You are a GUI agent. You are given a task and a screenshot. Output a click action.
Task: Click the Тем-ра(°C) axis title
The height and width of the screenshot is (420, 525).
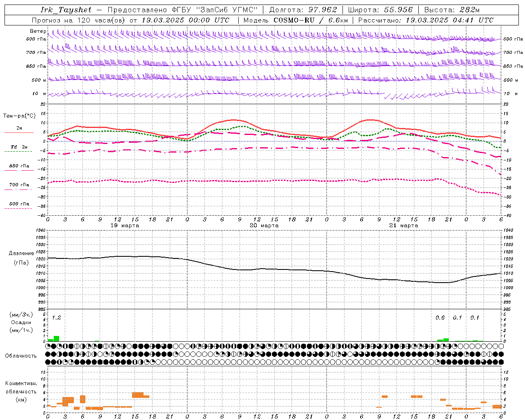click(19, 116)
